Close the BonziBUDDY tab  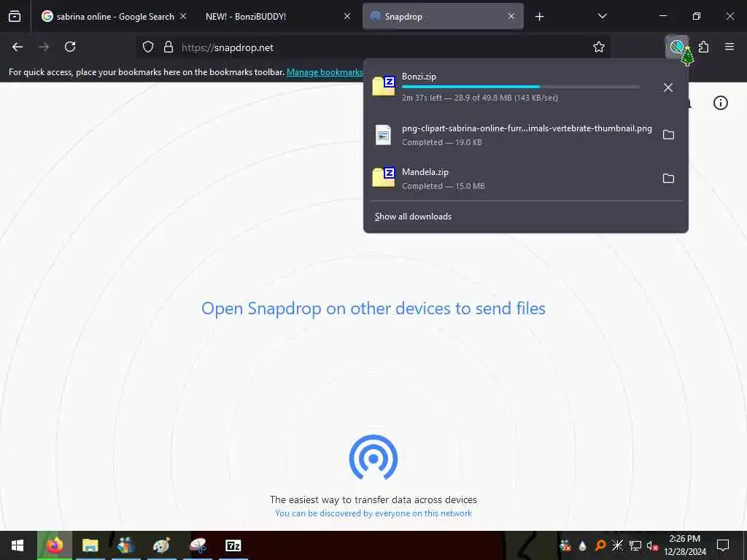pos(347,16)
